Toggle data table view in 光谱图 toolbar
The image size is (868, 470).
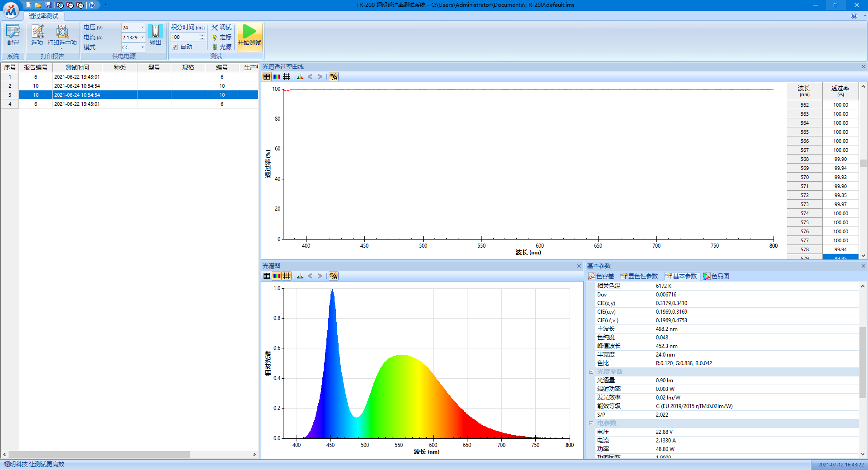pos(267,276)
